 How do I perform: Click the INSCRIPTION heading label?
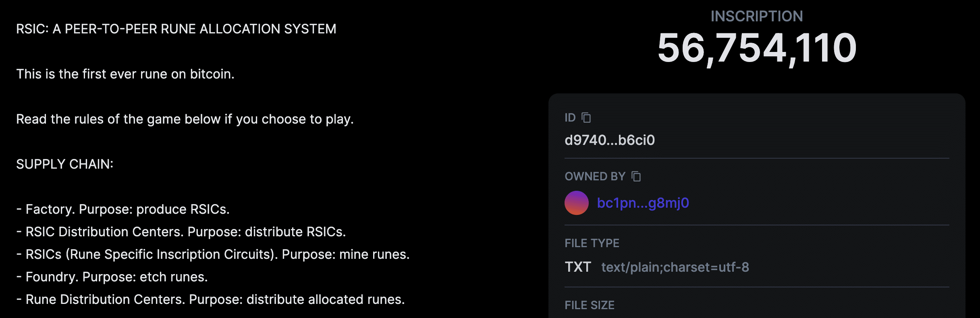[x=757, y=17]
